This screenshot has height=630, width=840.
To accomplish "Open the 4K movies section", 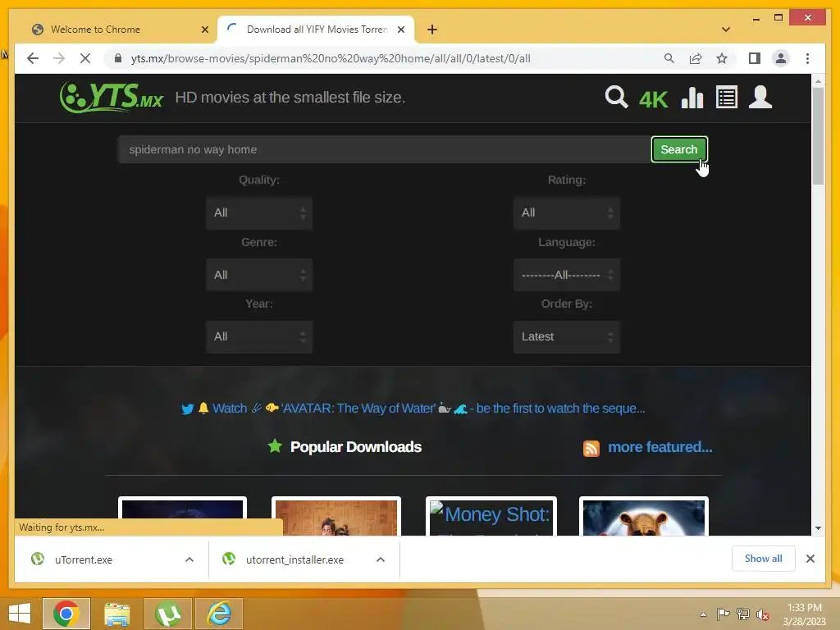I will point(653,99).
